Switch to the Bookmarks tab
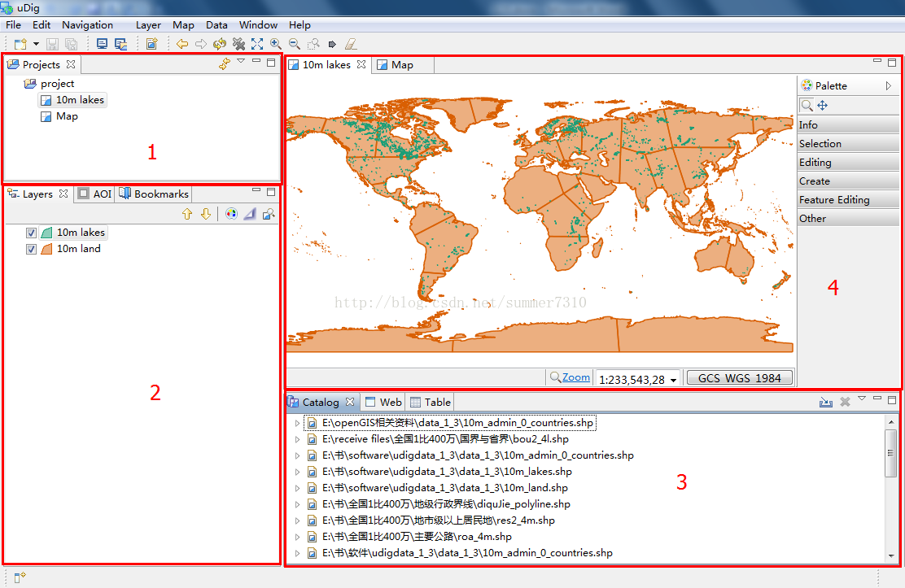 click(x=154, y=194)
